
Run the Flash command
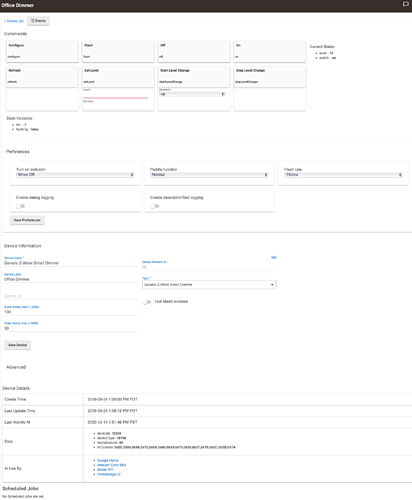click(x=118, y=51)
